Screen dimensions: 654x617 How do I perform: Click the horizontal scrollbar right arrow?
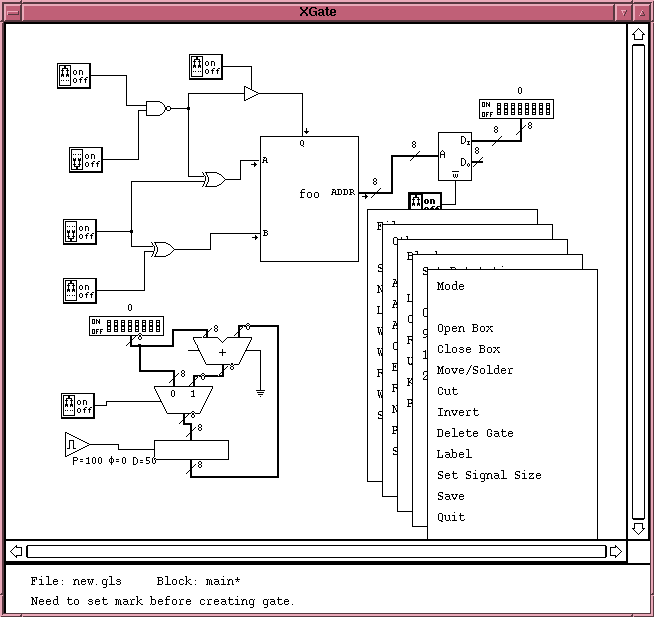pos(616,551)
